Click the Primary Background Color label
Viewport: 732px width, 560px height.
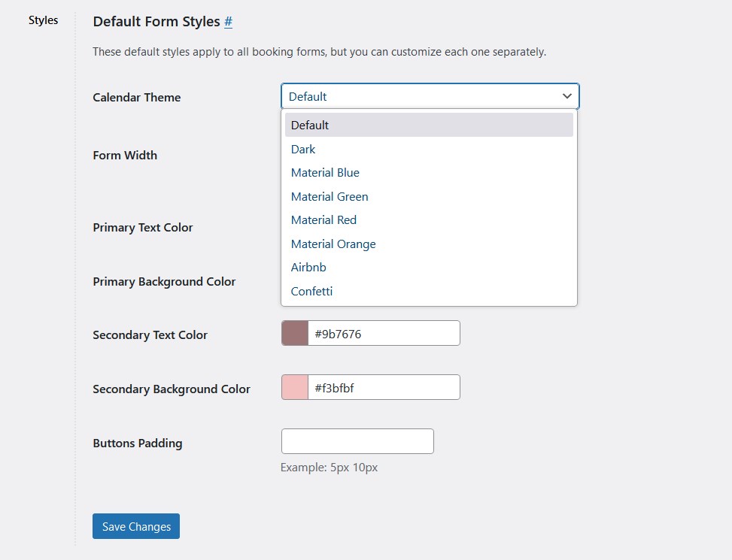point(164,282)
